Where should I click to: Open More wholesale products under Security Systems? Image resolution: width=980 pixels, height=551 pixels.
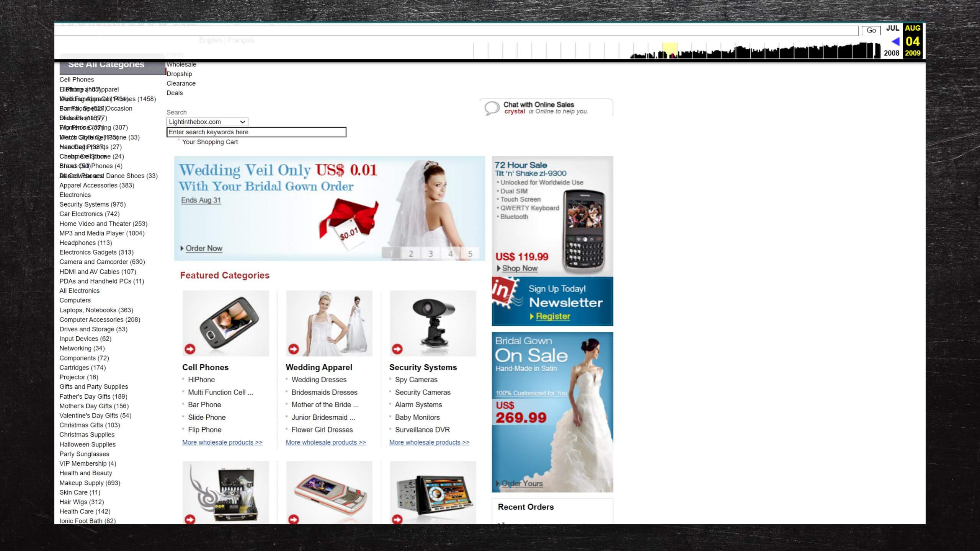point(429,442)
